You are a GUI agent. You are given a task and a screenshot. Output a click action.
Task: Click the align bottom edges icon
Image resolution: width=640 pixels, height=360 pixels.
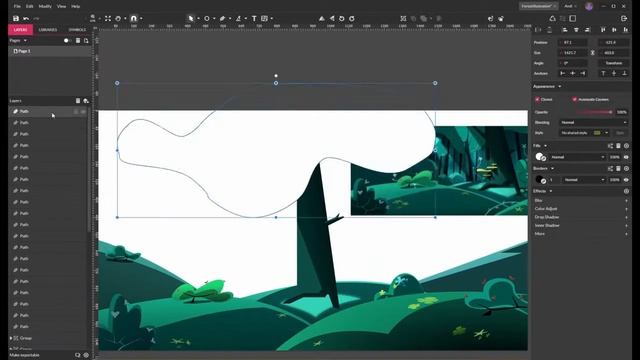tap(625, 30)
